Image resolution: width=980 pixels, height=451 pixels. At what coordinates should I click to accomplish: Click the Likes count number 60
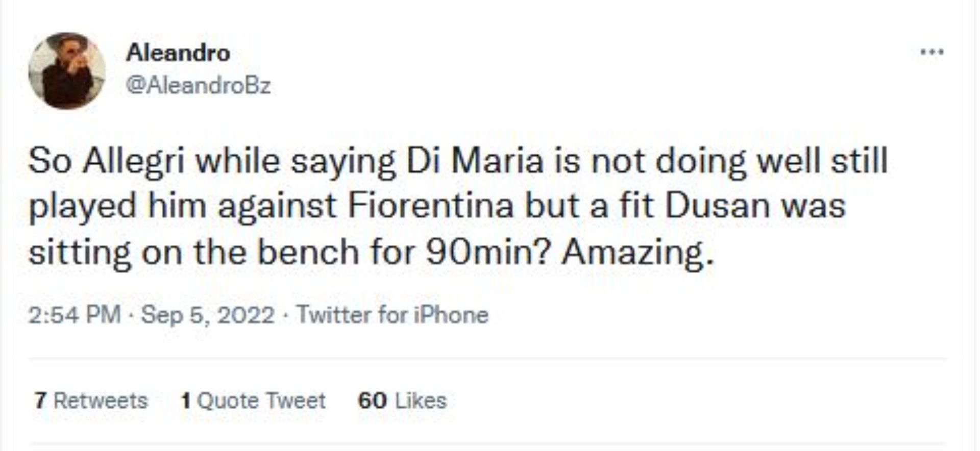pyautogui.click(x=372, y=402)
